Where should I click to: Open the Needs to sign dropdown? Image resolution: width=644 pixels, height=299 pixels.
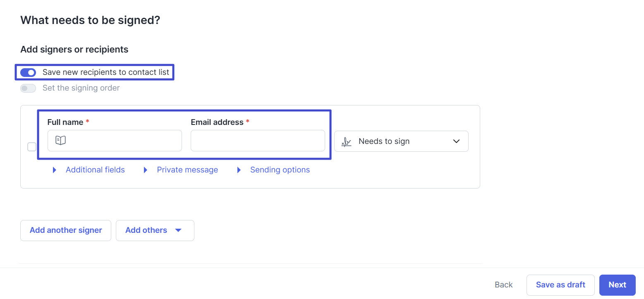pyautogui.click(x=401, y=141)
